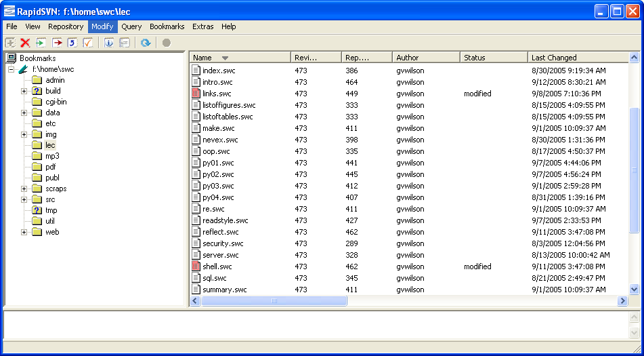Screen dimensions: 644x356
Task: Expand the web folder in the tree
Action: tap(24, 232)
